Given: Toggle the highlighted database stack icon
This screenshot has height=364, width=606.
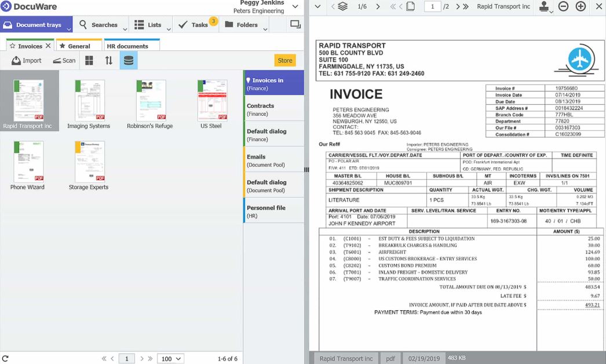Looking at the screenshot, I should (x=129, y=60).
